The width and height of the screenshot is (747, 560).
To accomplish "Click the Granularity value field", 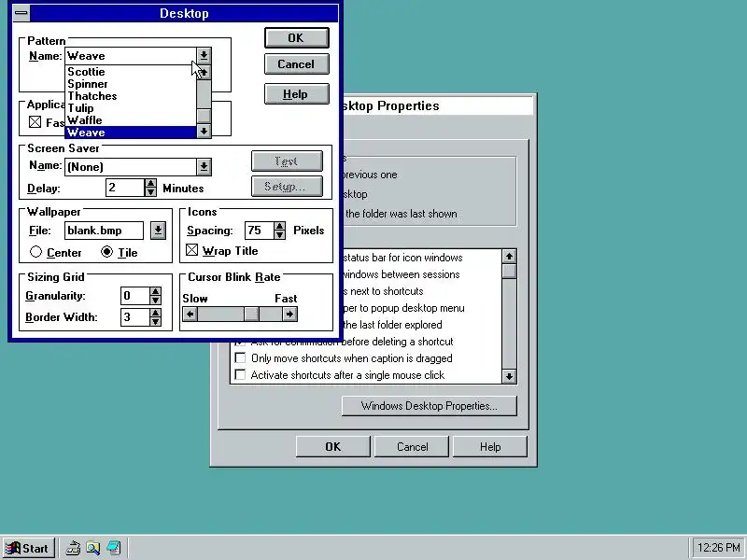I will pyautogui.click(x=134, y=296).
